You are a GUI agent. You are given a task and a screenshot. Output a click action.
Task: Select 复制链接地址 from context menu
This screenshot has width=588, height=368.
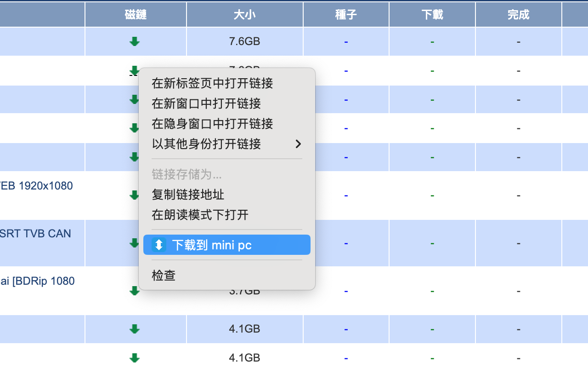pos(227,195)
